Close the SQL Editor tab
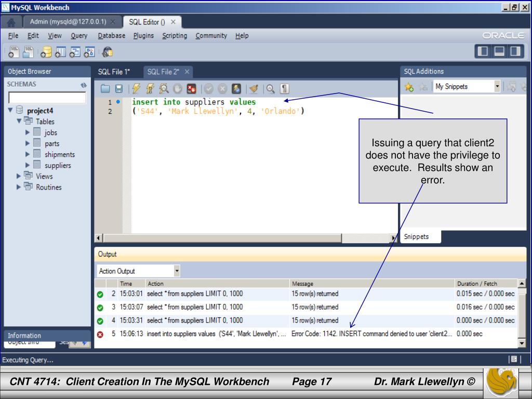This screenshot has height=399, width=532. pyautogui.click(x=173, y=22)
